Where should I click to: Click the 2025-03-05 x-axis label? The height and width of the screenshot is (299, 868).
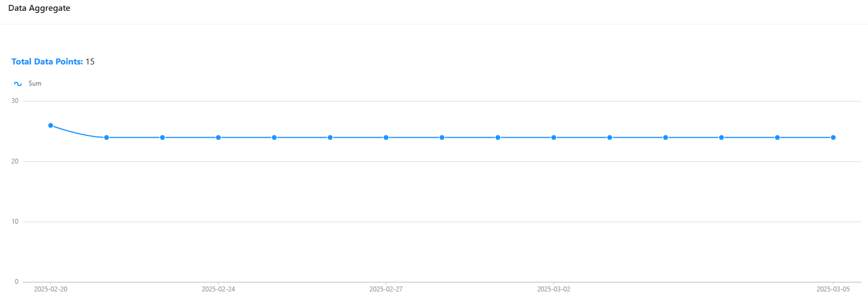point(833,289)
